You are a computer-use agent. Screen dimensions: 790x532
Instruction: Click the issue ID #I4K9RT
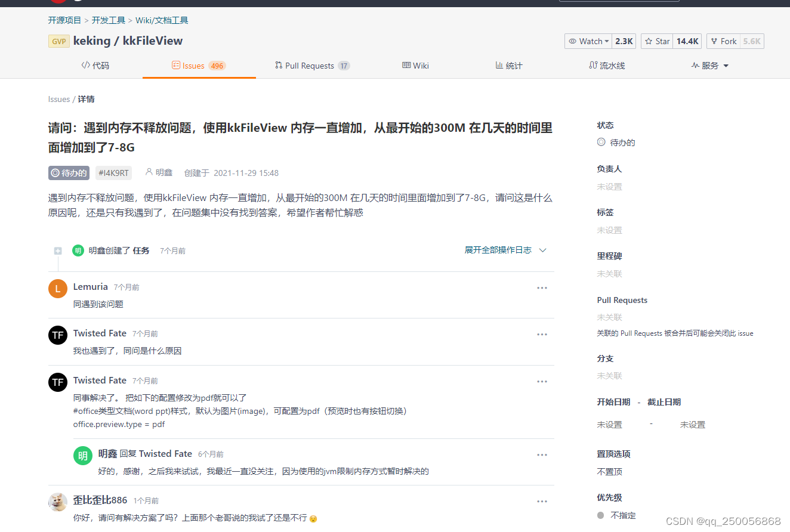pyautogui.click(x=113, y=173)
